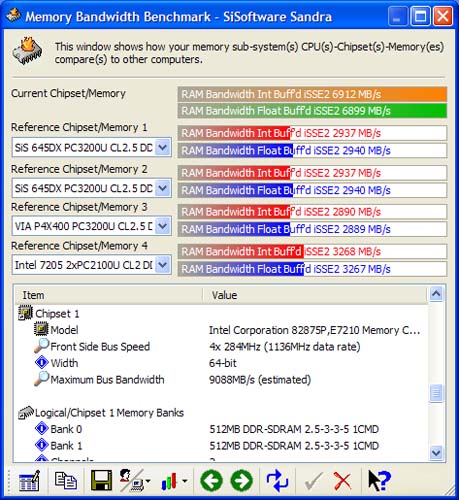Close the Memory Bandwidth Benchmark window
This screenshot has width=459, height=500.
(443, 16)
